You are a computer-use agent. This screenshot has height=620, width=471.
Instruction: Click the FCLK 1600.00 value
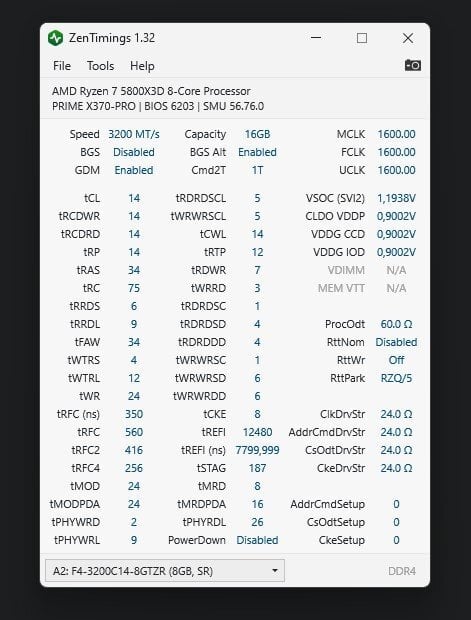click(396, 152)
